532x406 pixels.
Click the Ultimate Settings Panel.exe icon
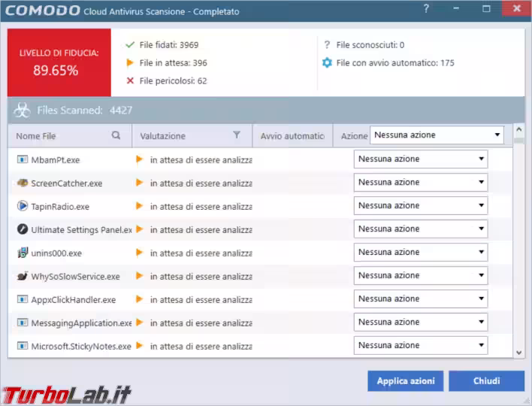23,229
